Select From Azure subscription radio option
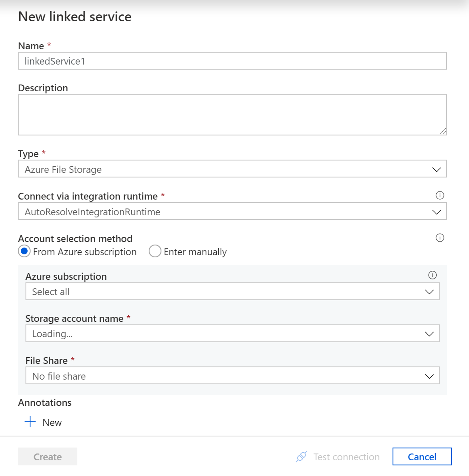469x476 pixels. coord(24,251)
